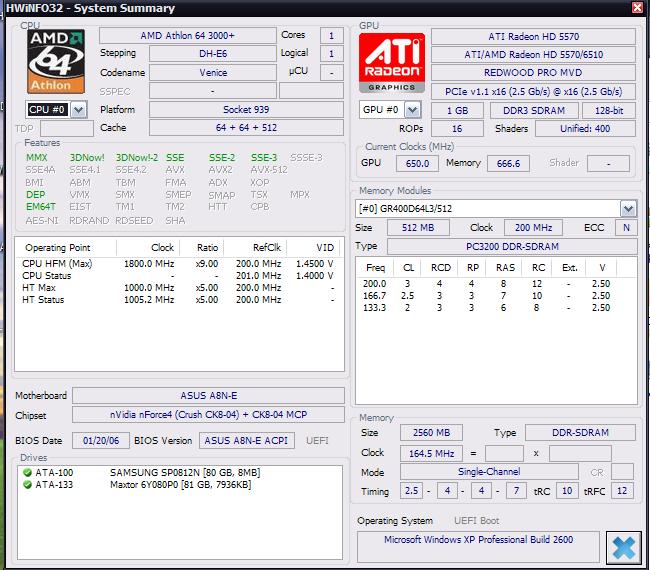Click the AMD Athlon 64 3000+ CPU name field

[x=188, y=36]
